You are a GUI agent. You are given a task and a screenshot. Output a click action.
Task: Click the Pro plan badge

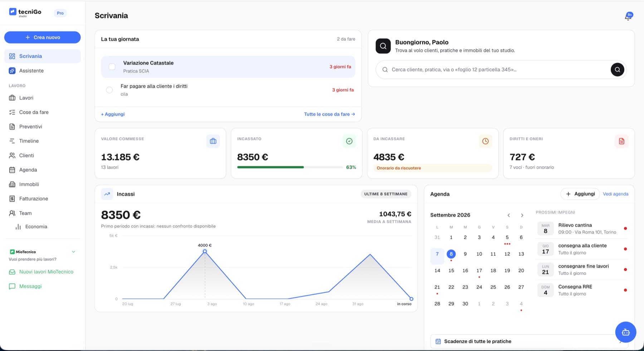[60, 13]
